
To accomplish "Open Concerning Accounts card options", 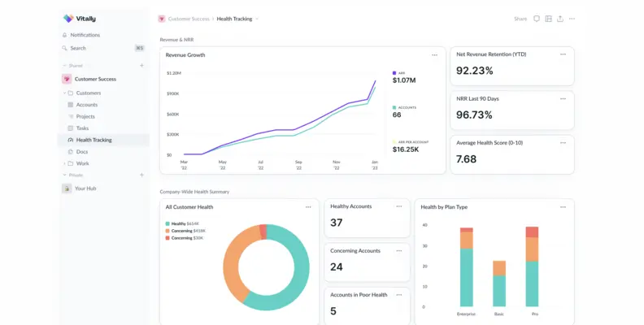I will click(x=399, y=251).
